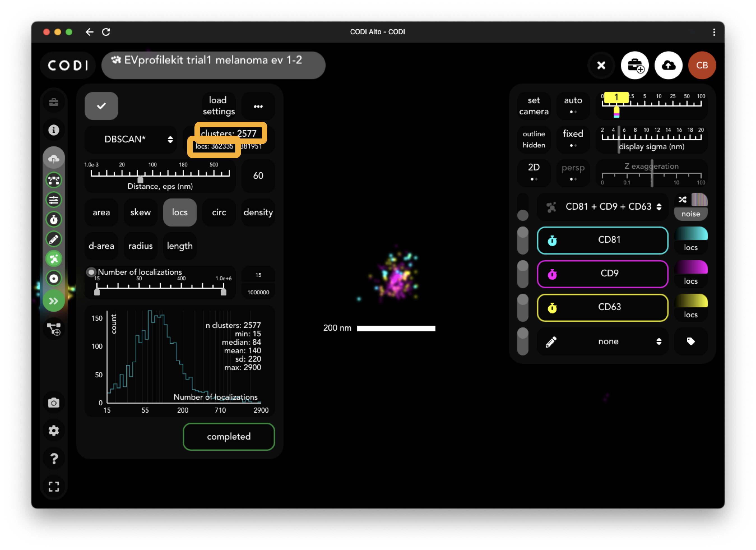
Task: Click the cloud upload icon at top right
Action: [x=669, y=65]
